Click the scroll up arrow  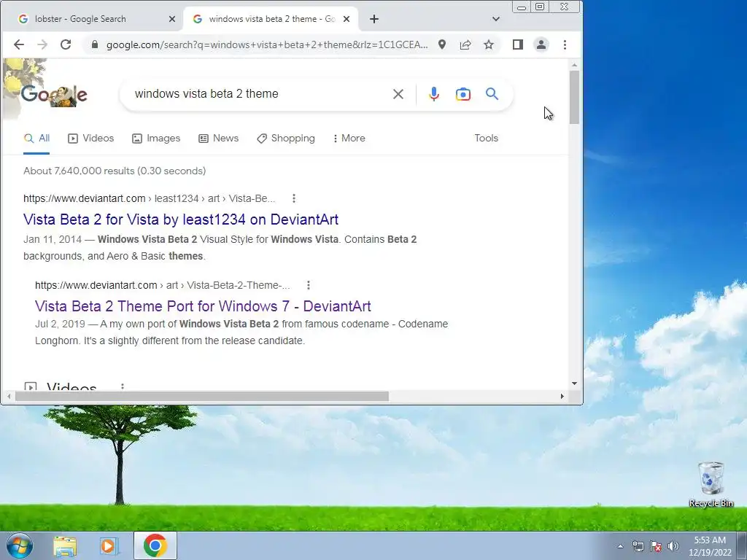tap(574, 64)
